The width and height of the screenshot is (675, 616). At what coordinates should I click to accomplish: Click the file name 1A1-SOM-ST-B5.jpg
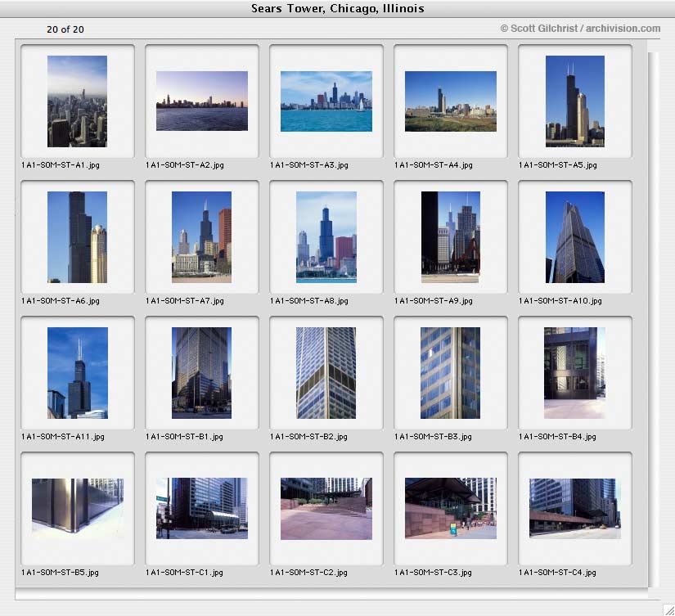(x=60, y=573)
